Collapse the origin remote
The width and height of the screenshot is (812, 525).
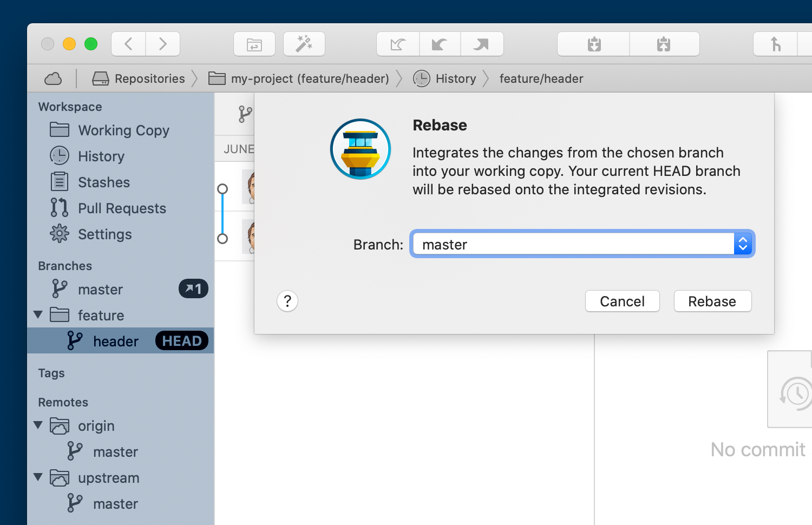[x=38, y=425]
